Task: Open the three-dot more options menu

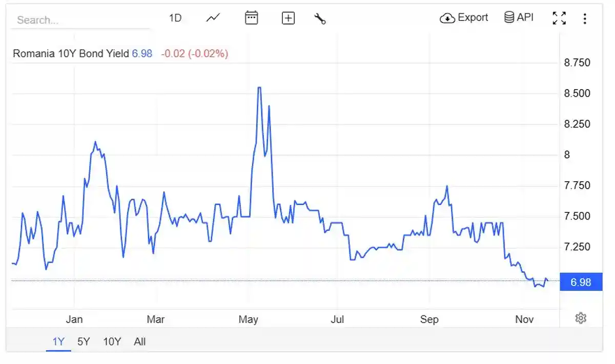Action: click(x=584, y=18)
